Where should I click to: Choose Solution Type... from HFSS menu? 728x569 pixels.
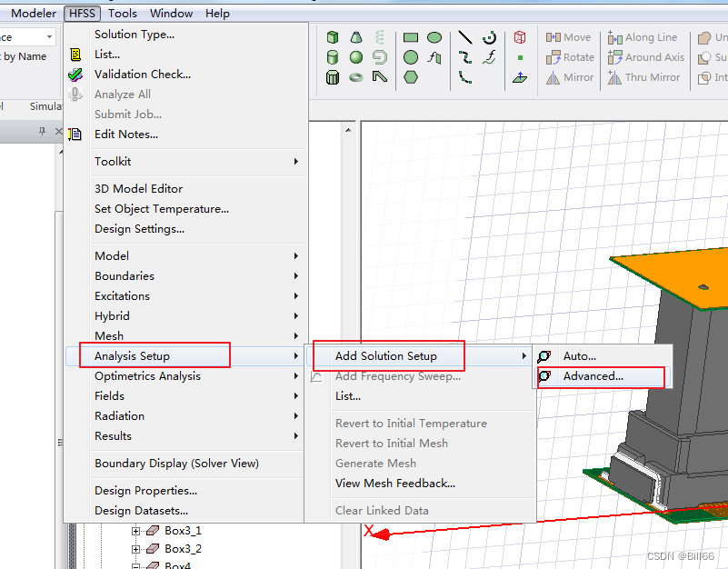186,35
